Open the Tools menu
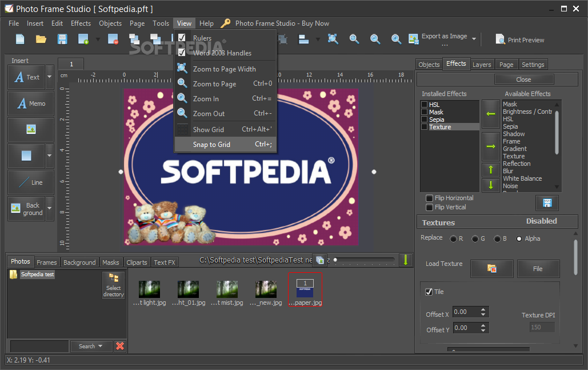Screen dimensions: 588x370 pyautogui.click(x=161, y=23)
